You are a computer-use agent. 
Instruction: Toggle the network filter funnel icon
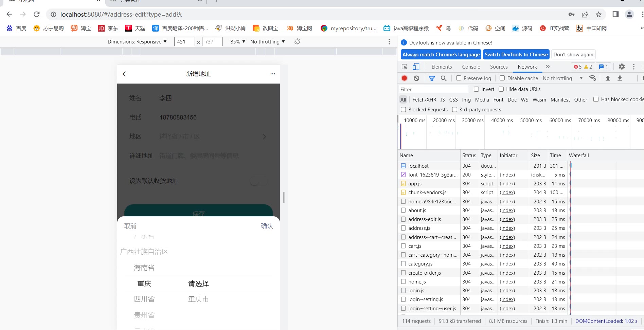point(432,78)
